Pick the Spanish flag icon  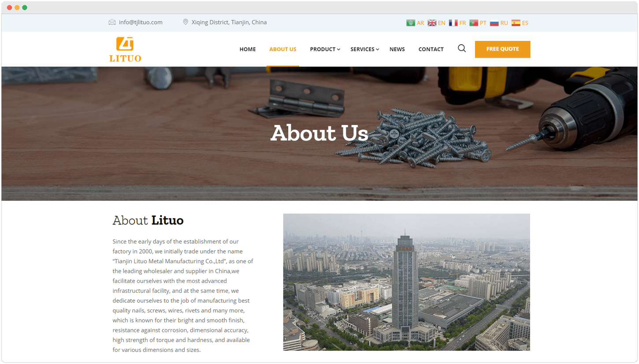point(516,23)
